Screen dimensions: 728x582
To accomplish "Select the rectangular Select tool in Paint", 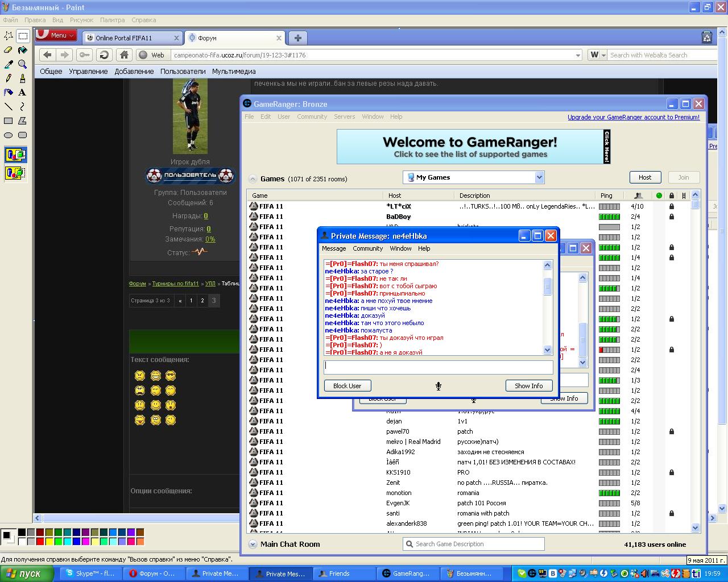I will pyautogui.click(x=23, y=36).
